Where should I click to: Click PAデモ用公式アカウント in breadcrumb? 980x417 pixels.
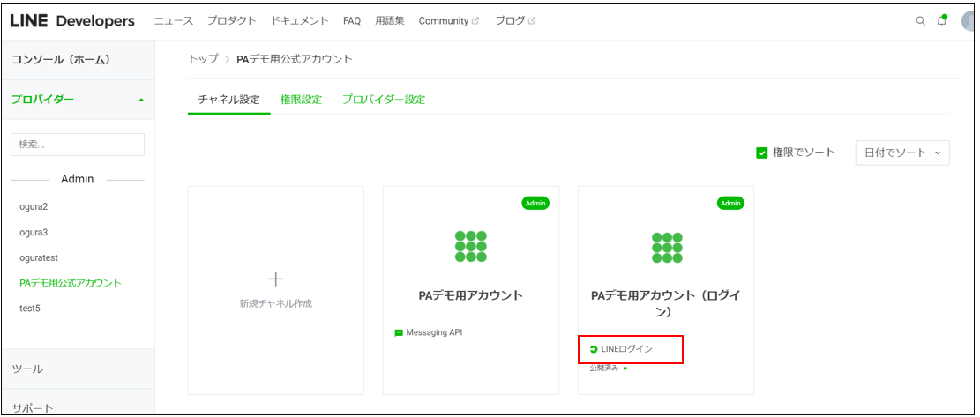[295, 59]
